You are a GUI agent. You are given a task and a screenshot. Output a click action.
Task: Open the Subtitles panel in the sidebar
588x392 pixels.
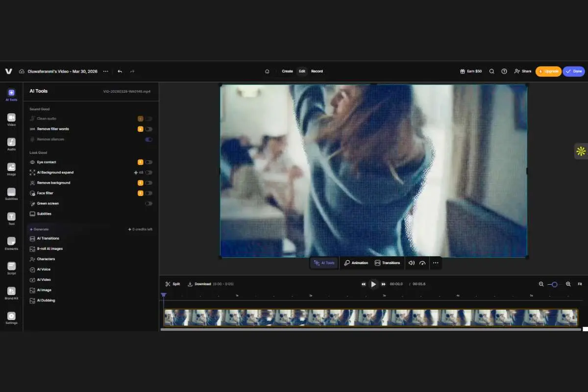11,194
